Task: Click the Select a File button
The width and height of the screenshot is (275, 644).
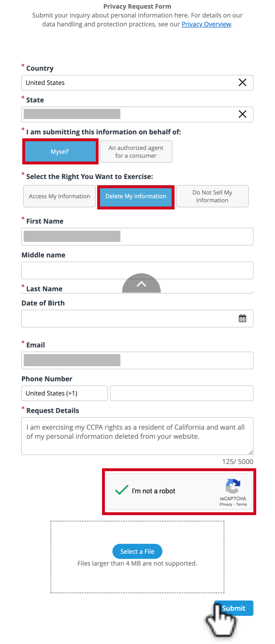Action: tap(137, 551)
